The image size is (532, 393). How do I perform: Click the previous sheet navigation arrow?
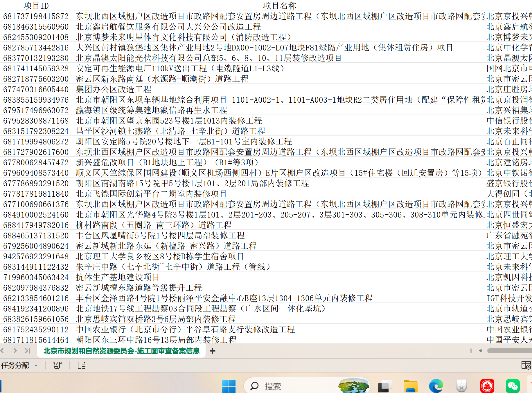point(3,351)
